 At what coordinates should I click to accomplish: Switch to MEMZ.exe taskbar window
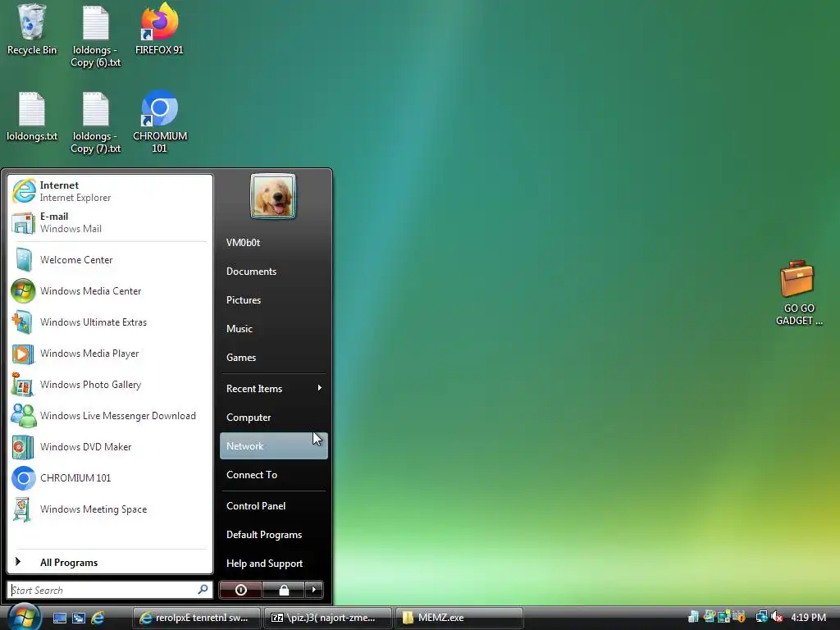459,618
